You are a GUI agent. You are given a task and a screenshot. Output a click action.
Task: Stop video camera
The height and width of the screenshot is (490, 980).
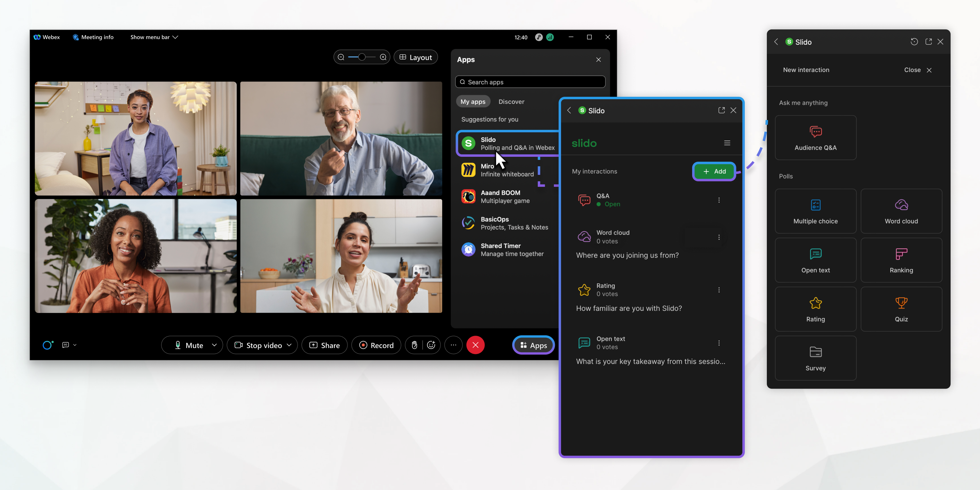point(258,345)
